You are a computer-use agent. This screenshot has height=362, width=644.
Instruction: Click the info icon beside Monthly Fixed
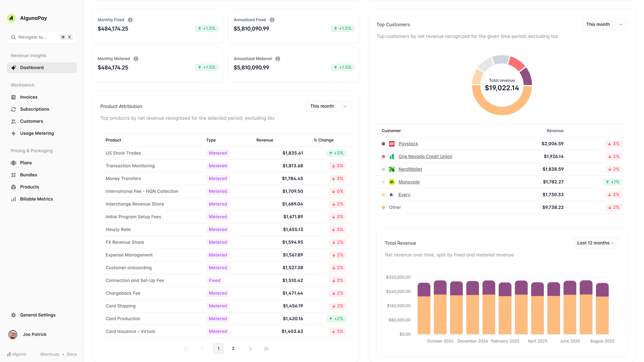coord(130,20)
